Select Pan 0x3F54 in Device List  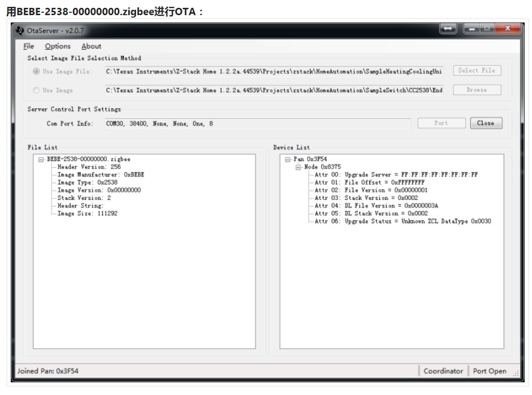coord(310,159)
